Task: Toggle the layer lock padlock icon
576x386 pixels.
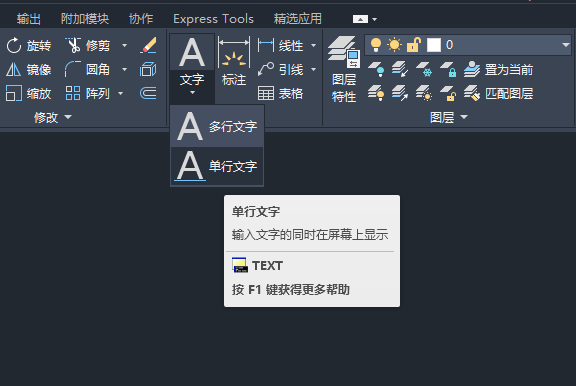Action: tap(413, 45)
